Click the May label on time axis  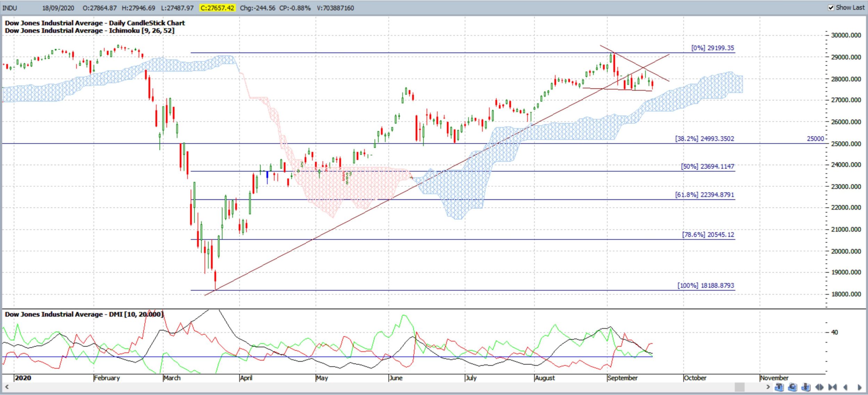[x=322, y=378]
